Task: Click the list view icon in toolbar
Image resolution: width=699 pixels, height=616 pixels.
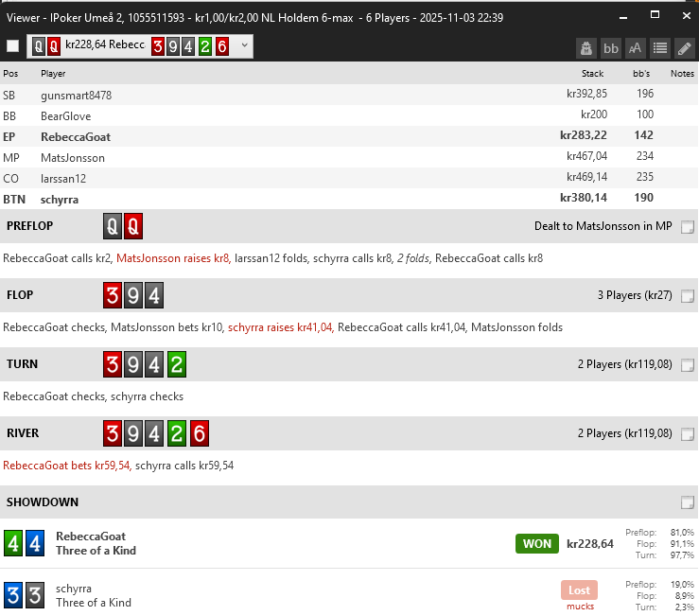Action: coord(660,47)
